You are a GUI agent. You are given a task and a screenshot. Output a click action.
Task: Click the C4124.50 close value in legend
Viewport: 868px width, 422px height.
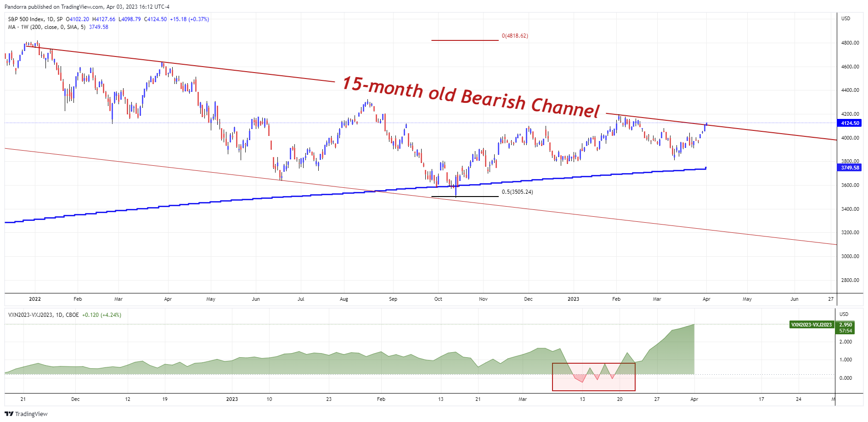tap(156, 19)
